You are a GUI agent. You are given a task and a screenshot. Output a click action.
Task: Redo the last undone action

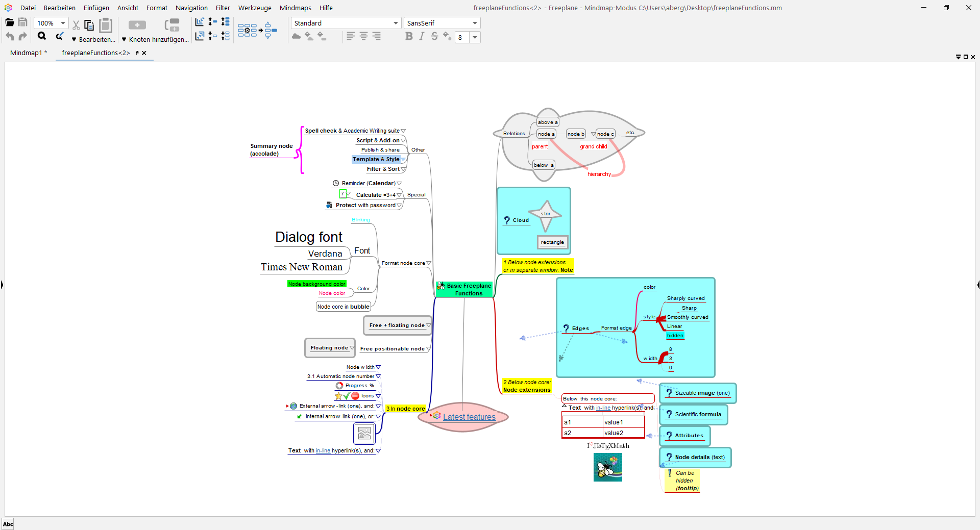[22, 36]
